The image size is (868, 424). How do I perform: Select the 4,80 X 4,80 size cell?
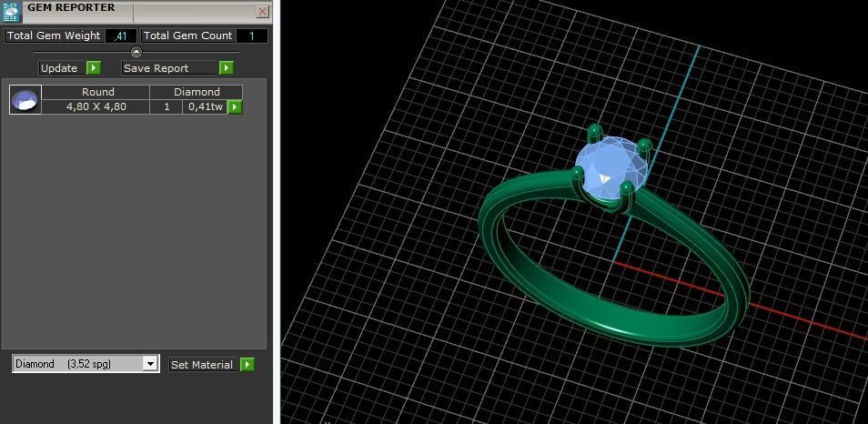(96, 106)
